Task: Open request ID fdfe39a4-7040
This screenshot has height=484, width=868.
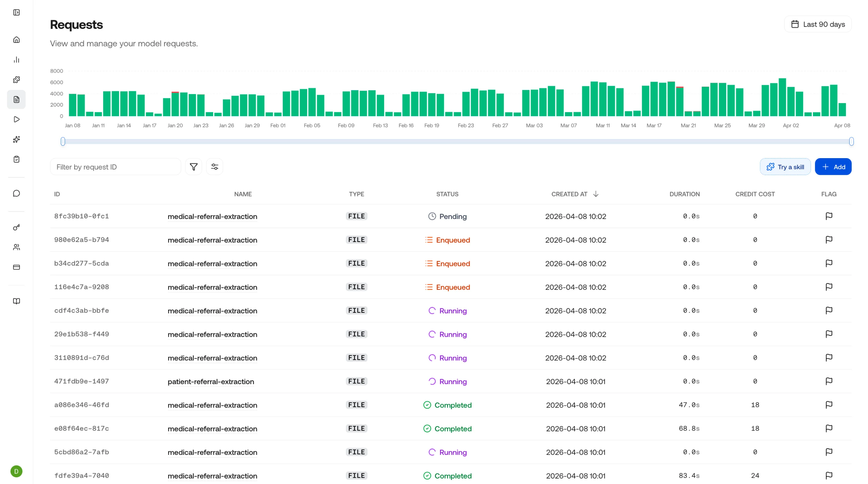Action: pos(82,476)
